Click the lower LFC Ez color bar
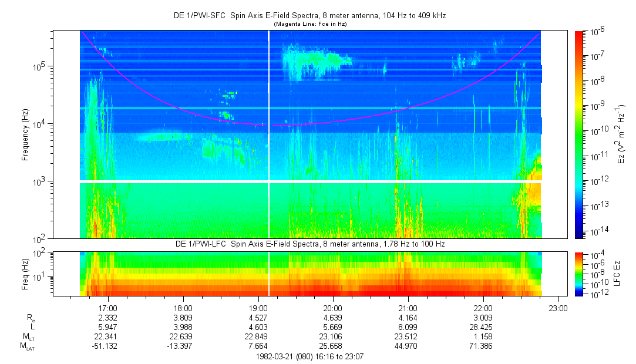 coord(580,274)
